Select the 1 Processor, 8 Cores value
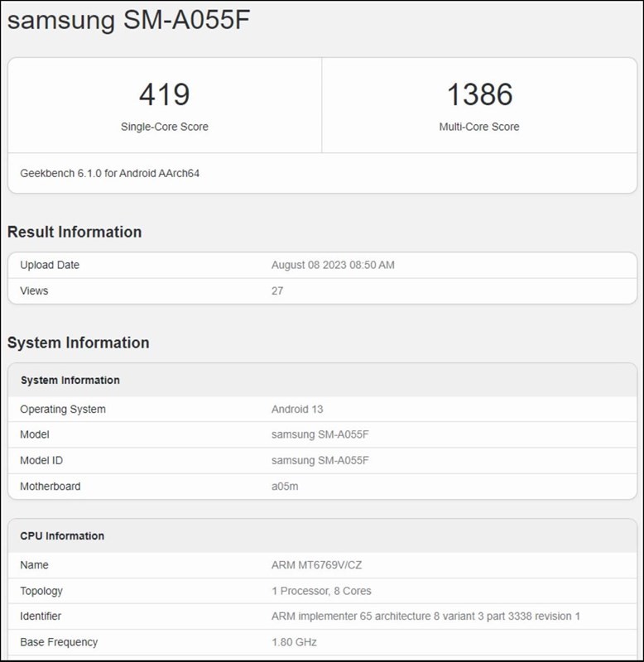The height and width of the screenshot is (662, 644). [x=321, y=591]
